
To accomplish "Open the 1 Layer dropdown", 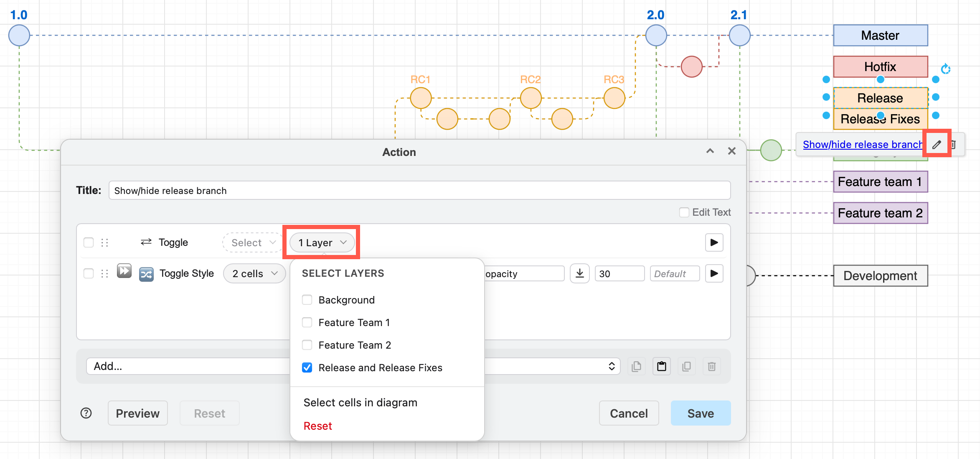I will tap(322, 242).
